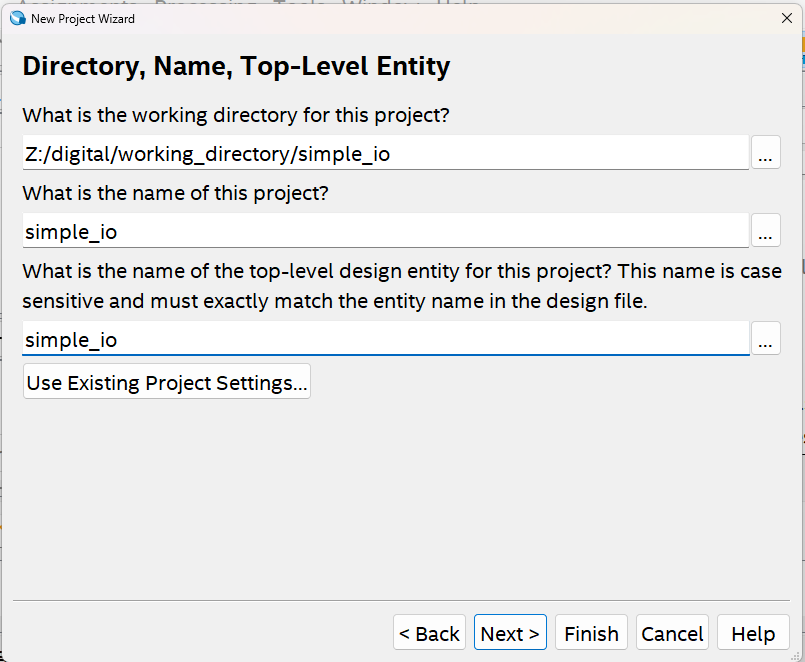805x662 pixels.
Task: Proceed with the Next button
Action: 510,632
